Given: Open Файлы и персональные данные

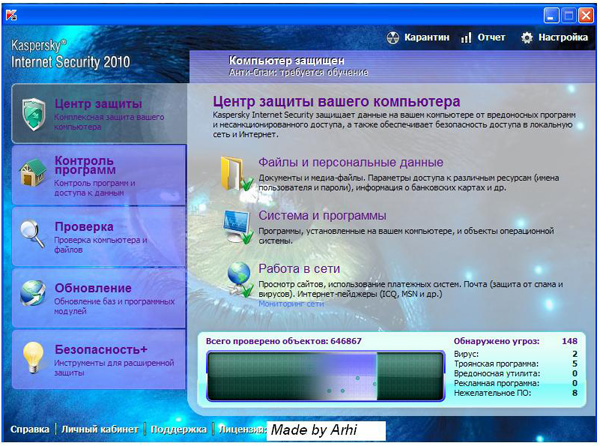Looking at the screenshot, I should pos(351,162).
